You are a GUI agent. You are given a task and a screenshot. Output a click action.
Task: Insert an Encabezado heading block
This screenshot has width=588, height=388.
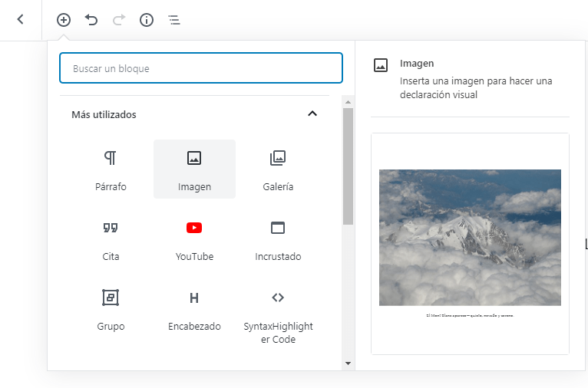[x=194, y=309]
